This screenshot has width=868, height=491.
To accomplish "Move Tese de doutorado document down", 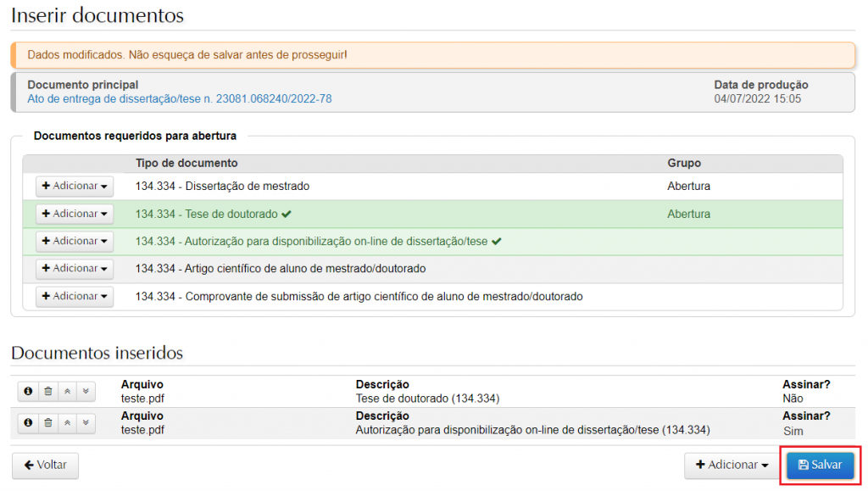I will click(86, 391).
